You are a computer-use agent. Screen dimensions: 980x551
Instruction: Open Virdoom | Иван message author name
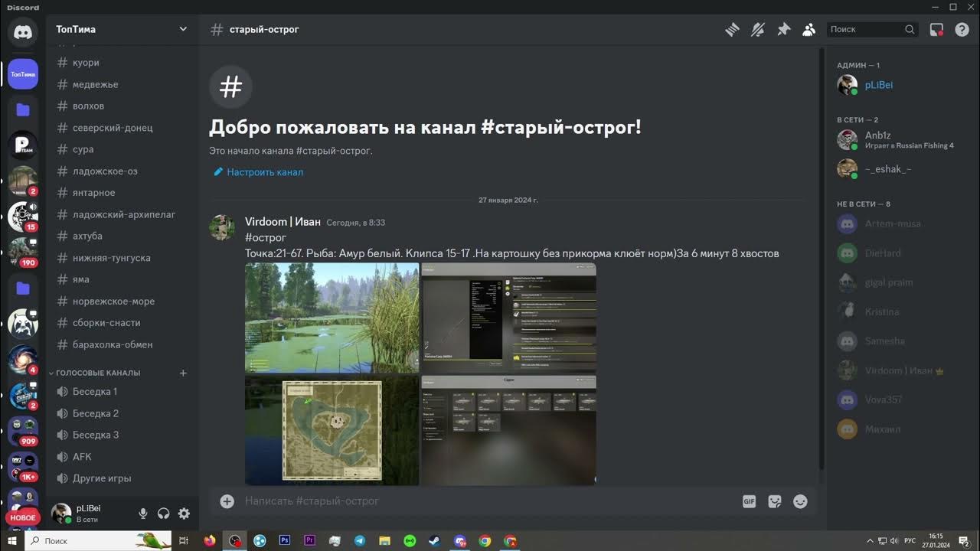click(x=283, y=222)
